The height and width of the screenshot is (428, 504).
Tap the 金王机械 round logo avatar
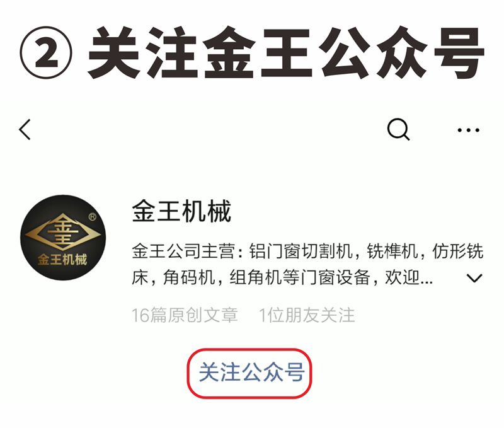63,237
